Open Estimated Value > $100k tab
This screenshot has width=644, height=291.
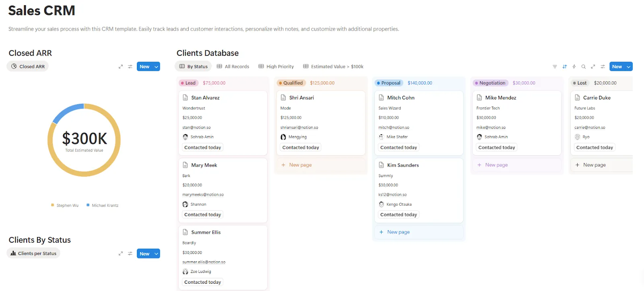point(333,66)
